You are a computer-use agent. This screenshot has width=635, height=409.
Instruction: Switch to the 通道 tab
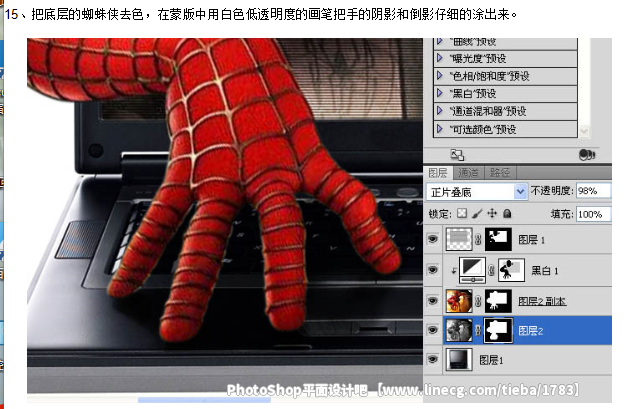[468, 173]
